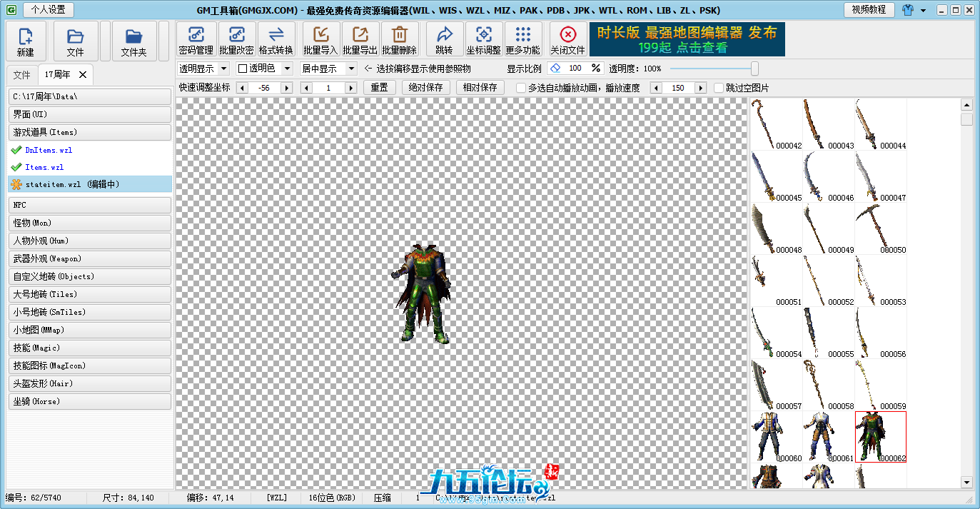Viewport: 980px width, 509px height.
Task: Click the 重置 reset button
Action: (x=380, y=88)
